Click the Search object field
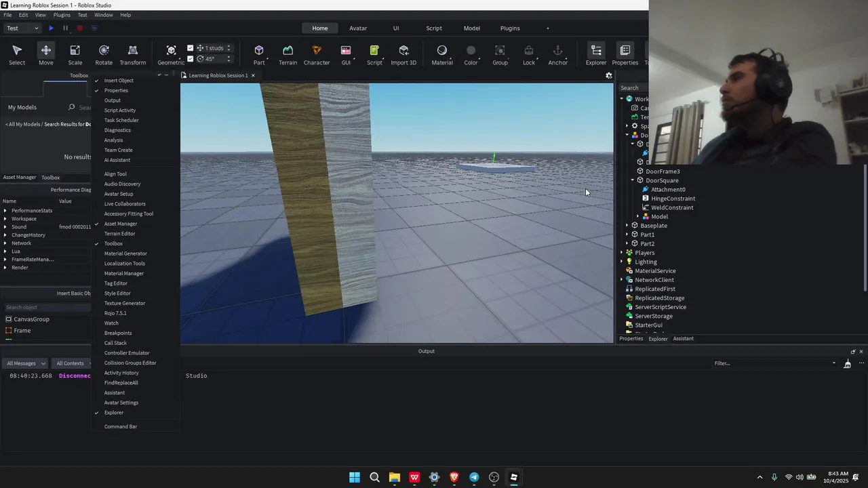This screenshot has height=488, width=868. point(46,307)
